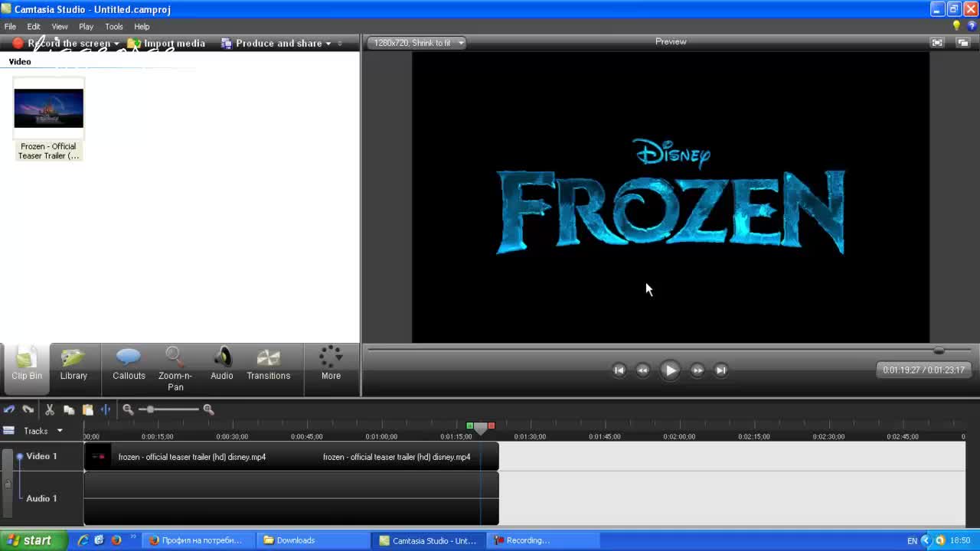Click the green selection start marker
This screenshot has height=551, width=980.
[x=469, y=425]
